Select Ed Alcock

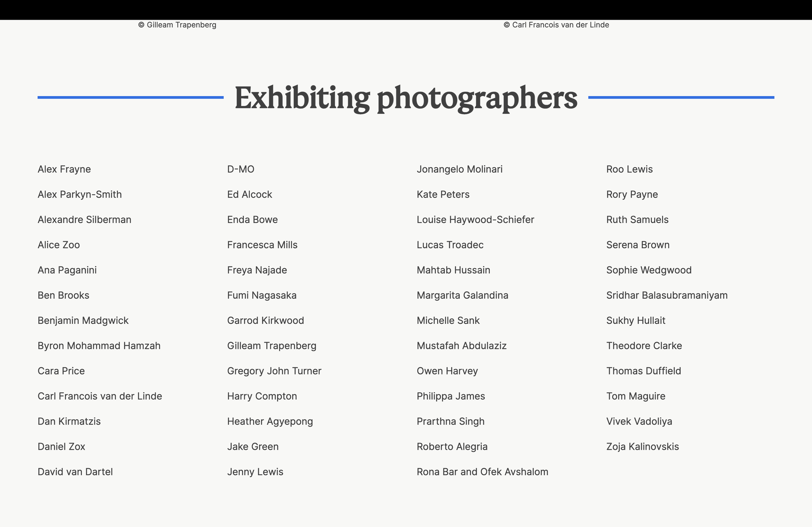click(x=250, y=195)
